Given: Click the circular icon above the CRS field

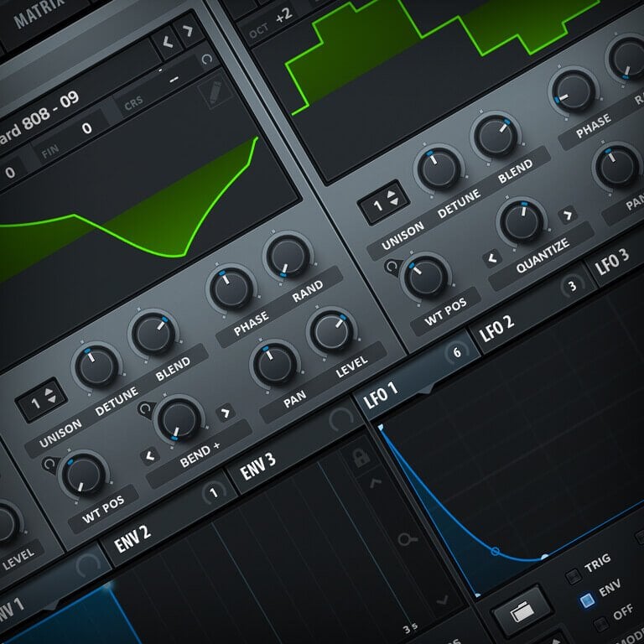Looking at the screenshot, I should point(207,60).
